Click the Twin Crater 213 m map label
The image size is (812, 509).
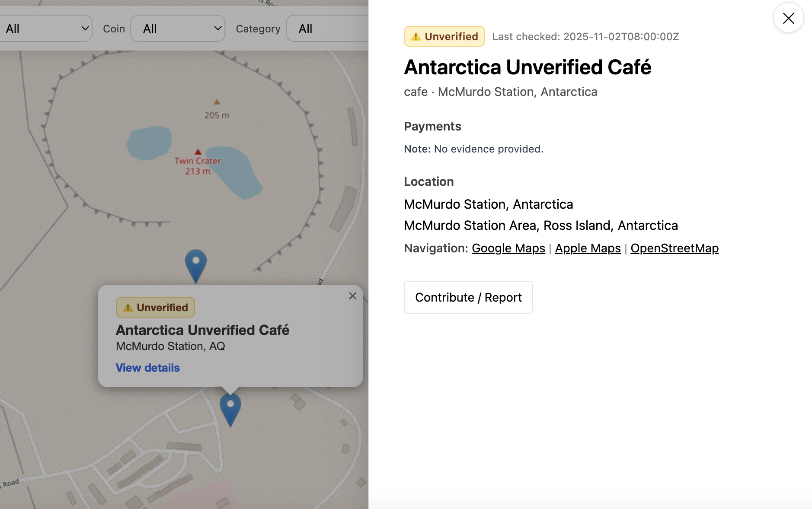pyautogui.click(x=198, y=166)
